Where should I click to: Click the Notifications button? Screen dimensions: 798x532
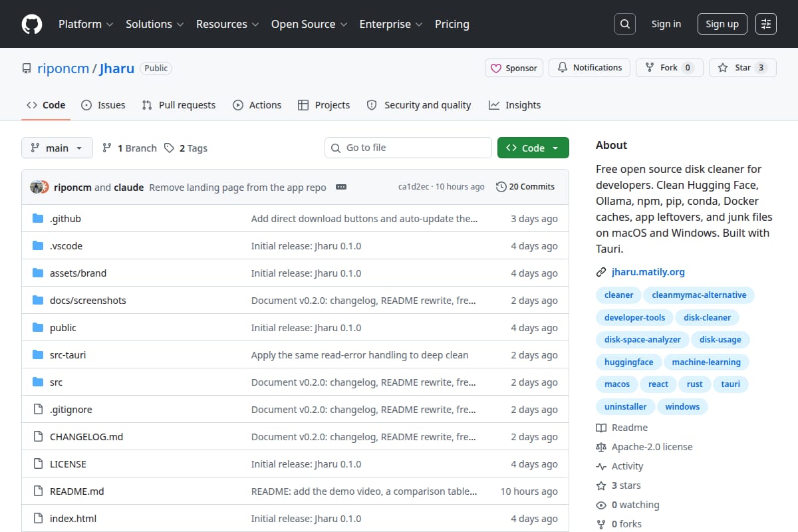tap(590, 68)
